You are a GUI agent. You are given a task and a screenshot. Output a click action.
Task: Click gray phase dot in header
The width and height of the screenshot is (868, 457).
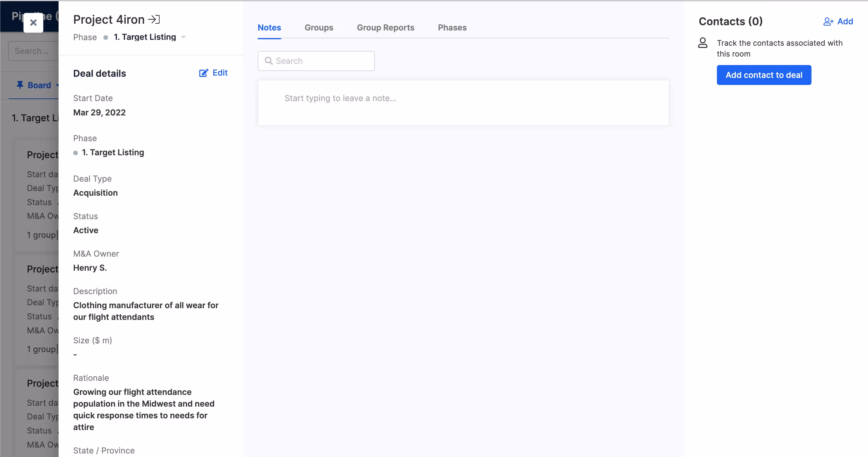(x=105, y=37)
